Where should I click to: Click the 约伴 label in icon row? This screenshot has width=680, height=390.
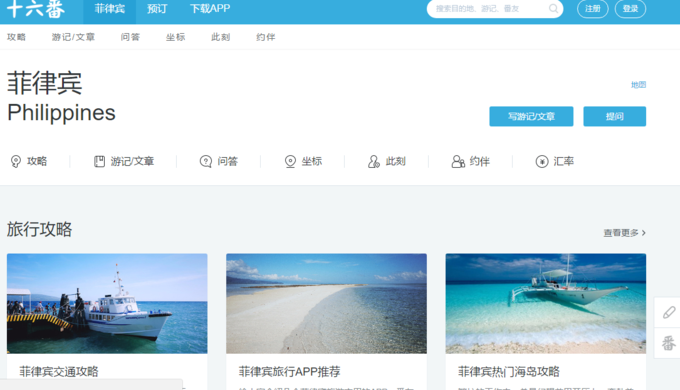pos(480,161)
